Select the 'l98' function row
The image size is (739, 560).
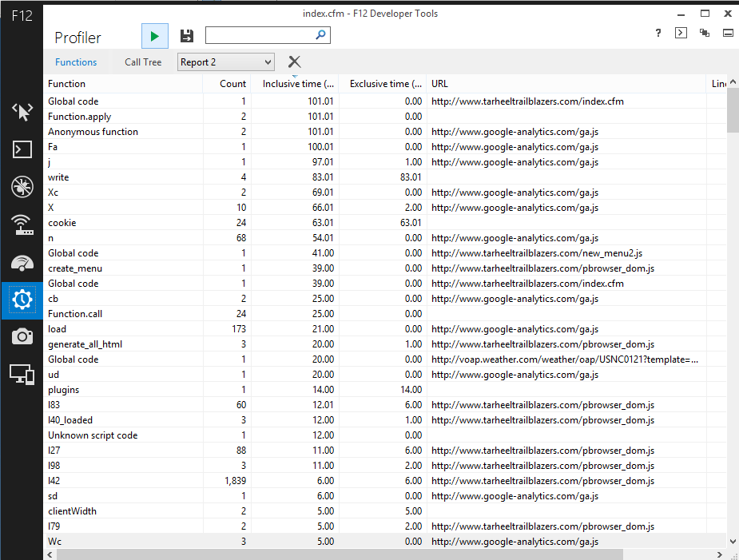(x=386, y=465)
